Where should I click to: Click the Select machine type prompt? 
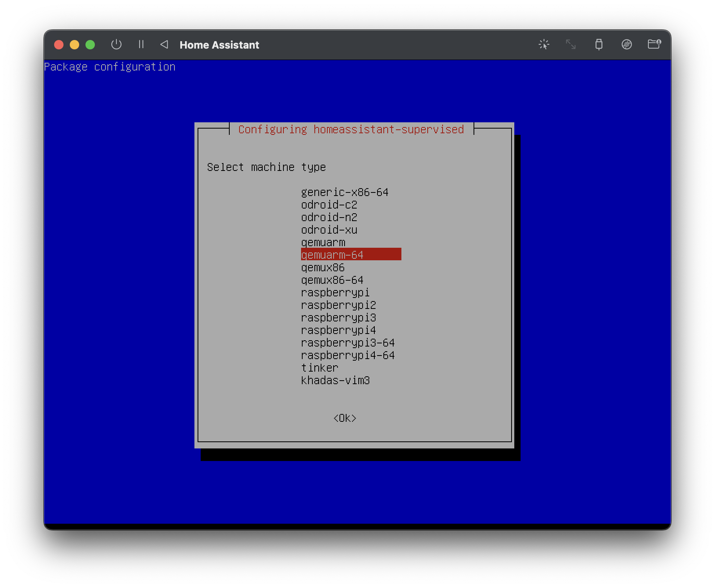(266, 167)
